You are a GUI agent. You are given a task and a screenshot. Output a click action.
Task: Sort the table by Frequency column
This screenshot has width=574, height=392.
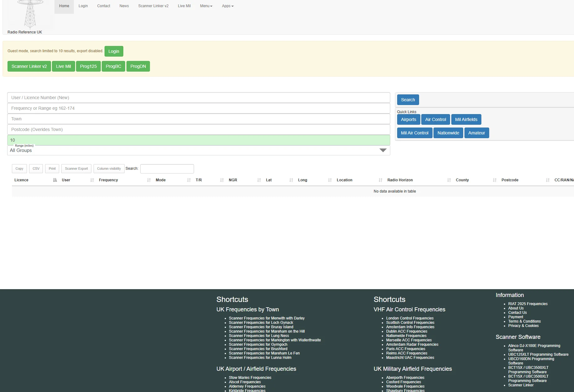coord(109,180)
